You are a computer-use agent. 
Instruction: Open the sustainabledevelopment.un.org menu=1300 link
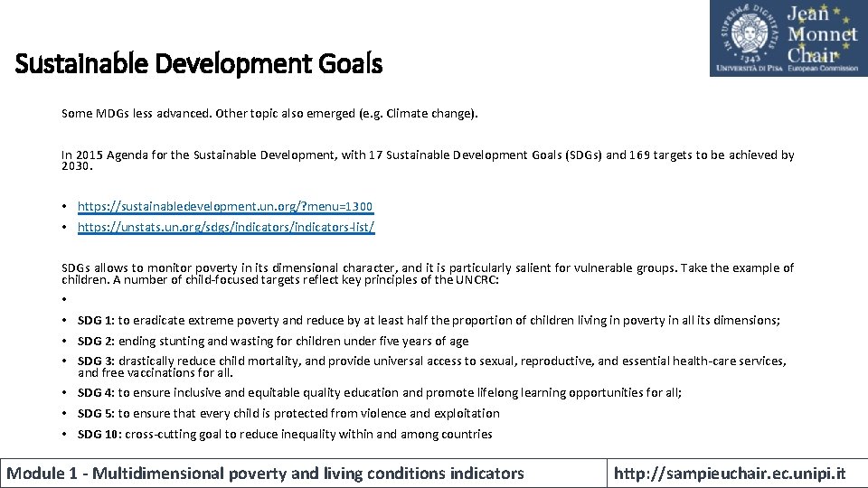(225, 206)
